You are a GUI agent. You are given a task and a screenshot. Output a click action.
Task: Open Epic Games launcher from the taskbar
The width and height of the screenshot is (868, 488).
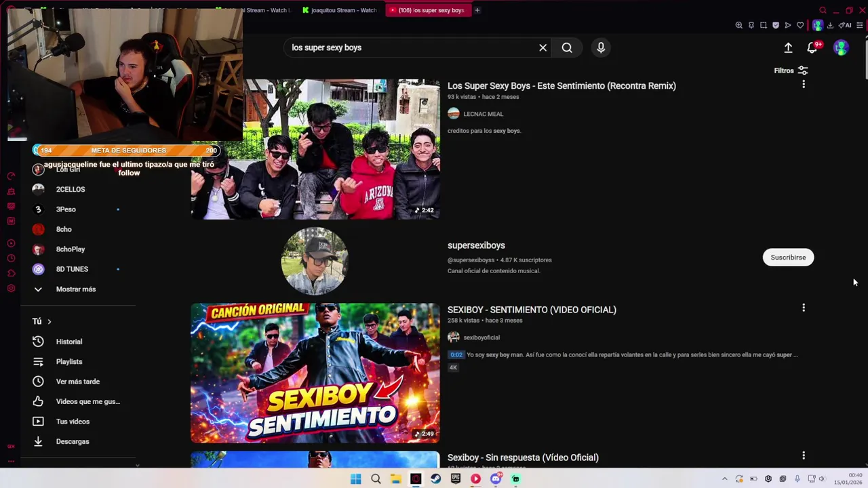(456, 479)
